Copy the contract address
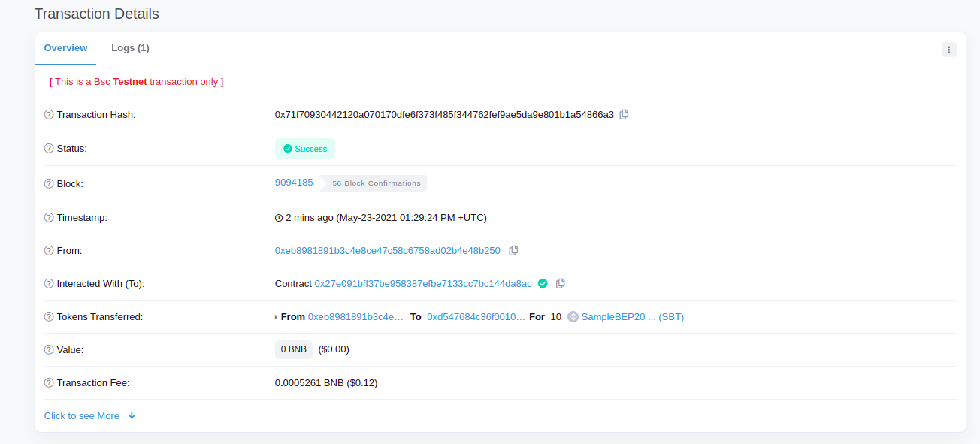The height and width of the screenshot is (444, 980). 561,283
